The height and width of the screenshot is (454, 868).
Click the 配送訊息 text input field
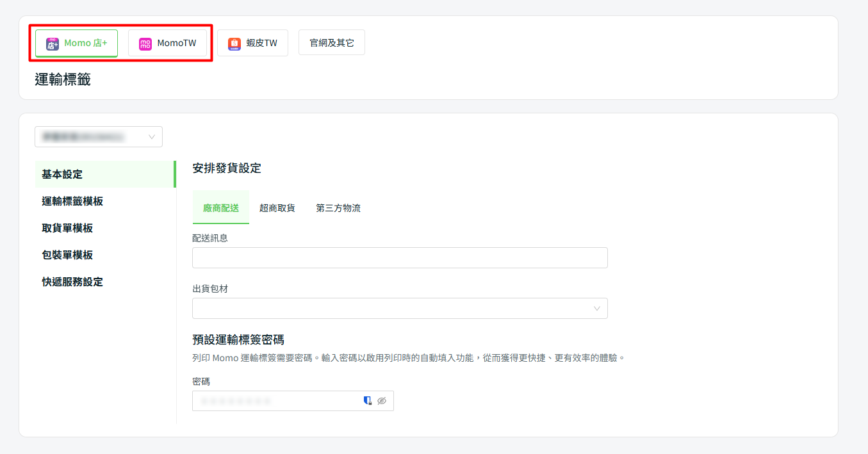[399, 258]
